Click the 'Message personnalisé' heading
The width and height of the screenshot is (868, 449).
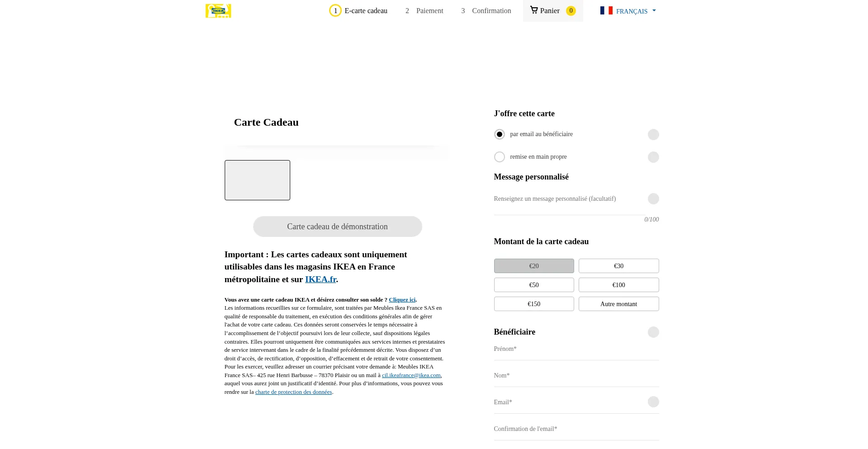point(531,177)
